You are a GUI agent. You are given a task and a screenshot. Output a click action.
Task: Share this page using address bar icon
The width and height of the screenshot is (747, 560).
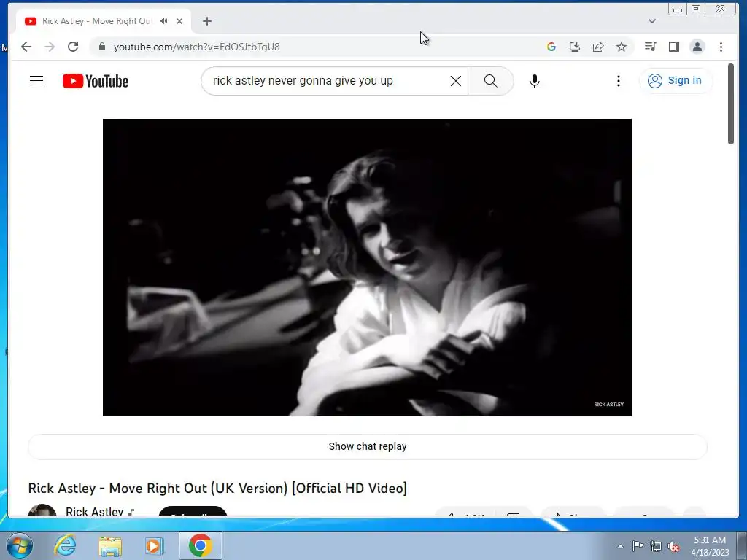tap(598, 47)
